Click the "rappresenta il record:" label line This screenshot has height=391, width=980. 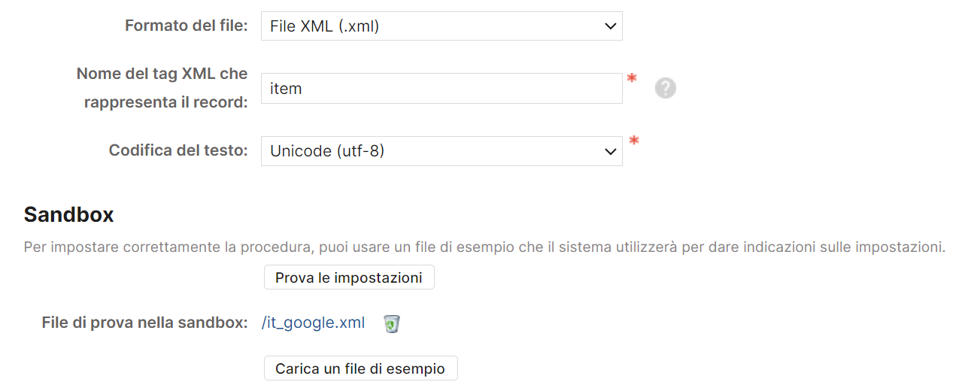[165, 102]
